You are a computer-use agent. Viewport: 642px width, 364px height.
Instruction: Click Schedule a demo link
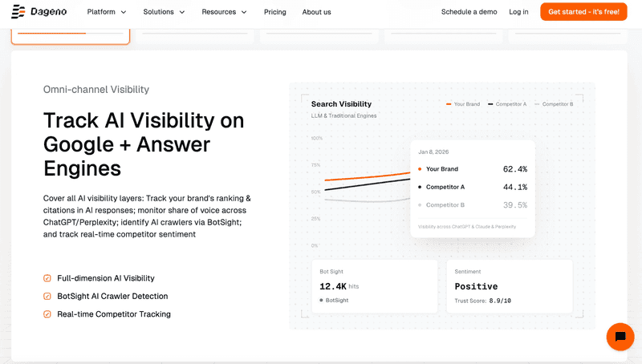[x=469, y=12]
